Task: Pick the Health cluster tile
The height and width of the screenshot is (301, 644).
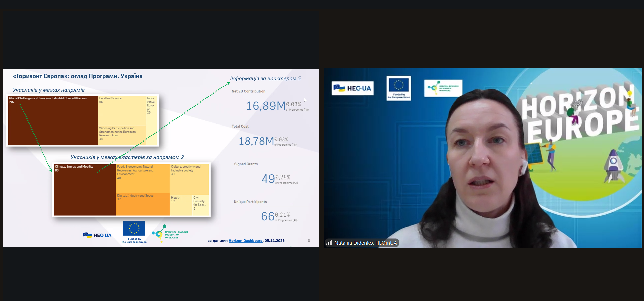Action: click(181, 205)
